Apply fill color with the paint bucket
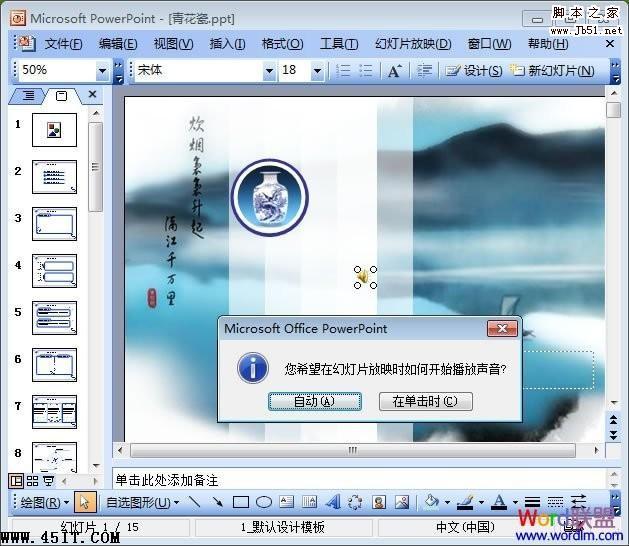Screen dimensions: 629x546 [x=431, y=502]
